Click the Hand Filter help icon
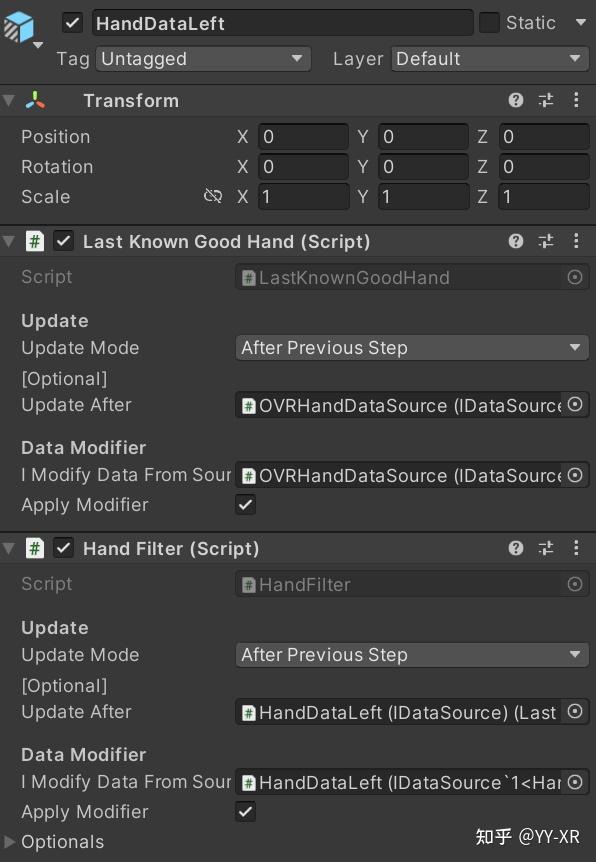 coord(516,548)
